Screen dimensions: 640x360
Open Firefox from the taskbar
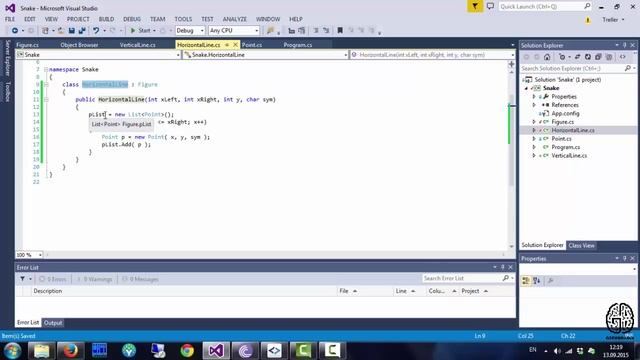click(70, 351)
